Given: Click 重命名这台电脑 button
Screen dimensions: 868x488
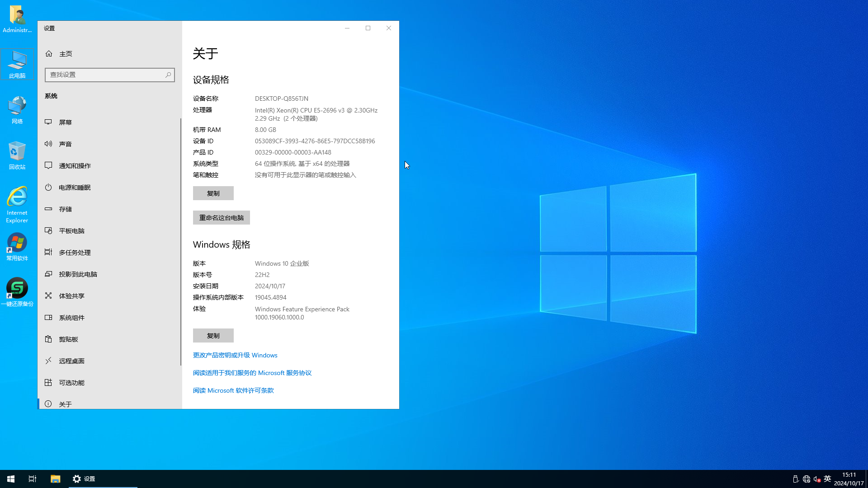Looking at the screenshot, I should tap(222, 218).
